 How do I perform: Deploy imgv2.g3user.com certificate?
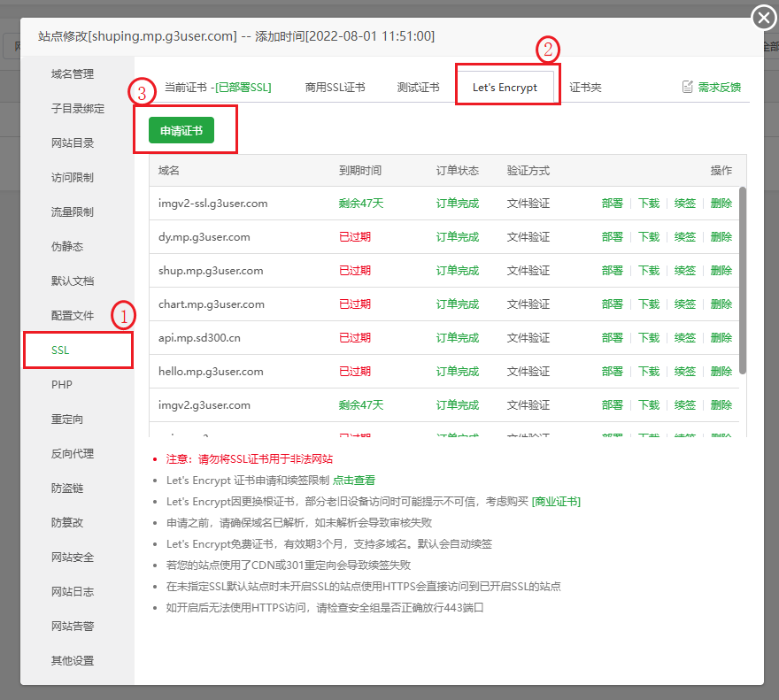612,405
